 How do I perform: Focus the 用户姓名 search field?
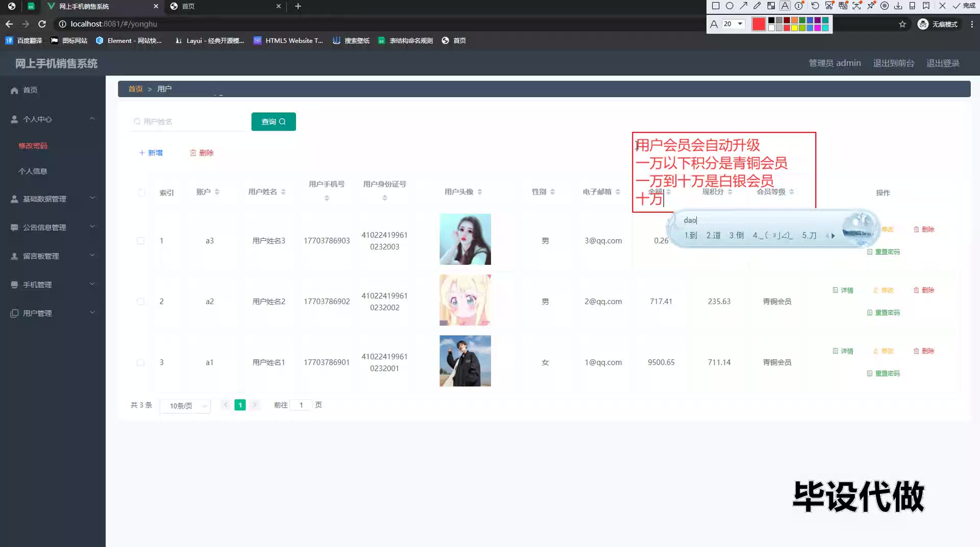point(187,121)
